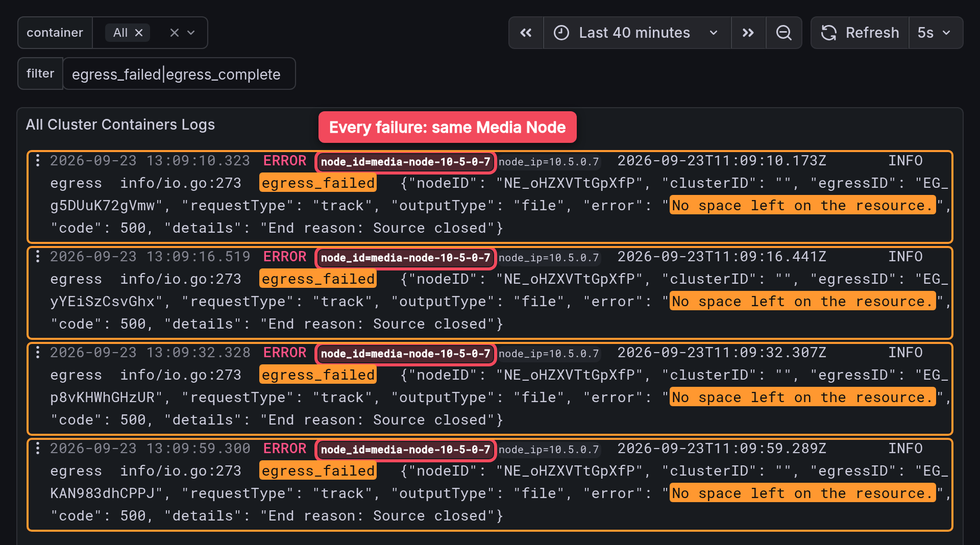Shift time range backward
Viewport: 980px width, 545px height.
point(526,33)
